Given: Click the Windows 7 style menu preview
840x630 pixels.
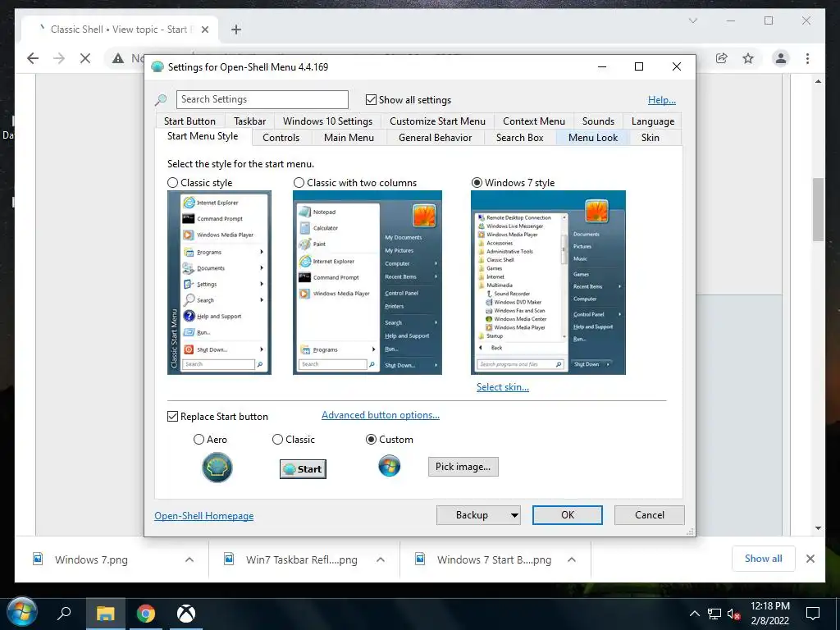Looking at the screenshot, I should (x=548, y=282).
